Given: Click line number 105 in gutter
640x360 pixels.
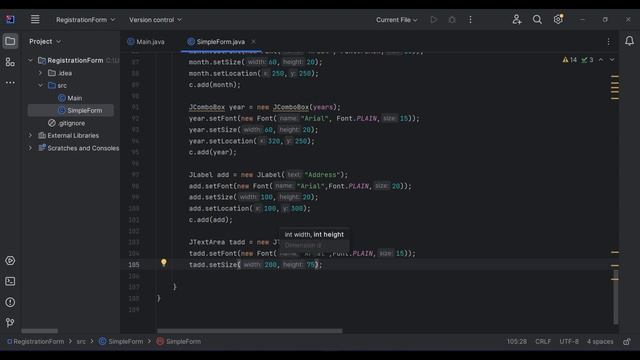Looking at the screenshot, I should (x=133, y=264).
